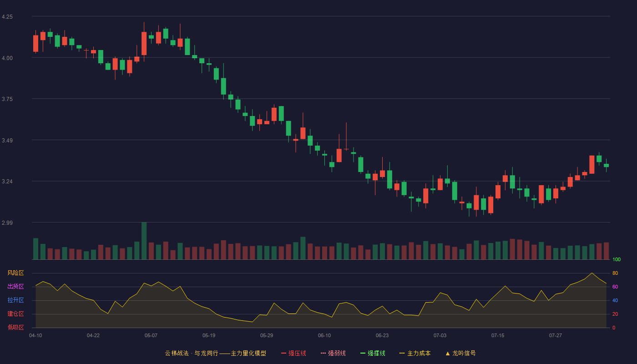Click the 20 indicator scale label
Viewport: 637px width, 364px height.
coord(615,314)
